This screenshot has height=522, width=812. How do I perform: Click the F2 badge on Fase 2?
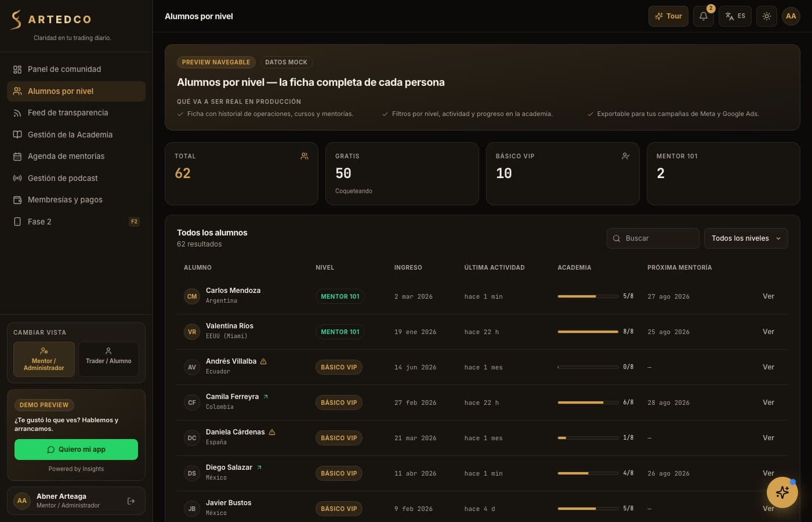pyautogui.click(x=134, y=222)
